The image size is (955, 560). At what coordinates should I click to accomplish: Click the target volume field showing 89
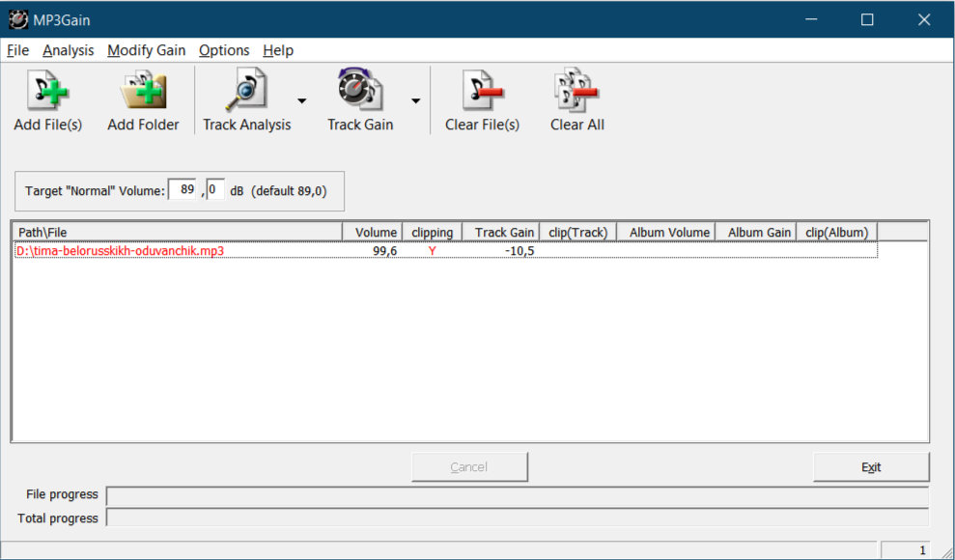click(183, 190)
